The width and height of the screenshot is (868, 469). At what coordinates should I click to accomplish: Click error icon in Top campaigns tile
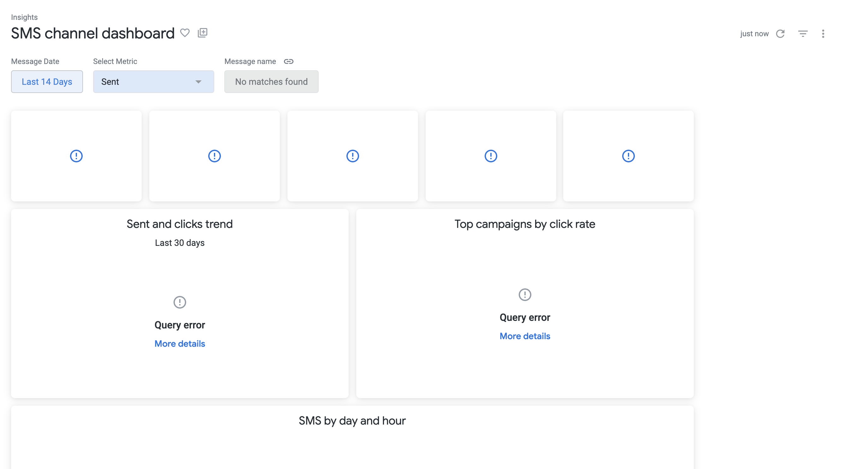[525, 295]
